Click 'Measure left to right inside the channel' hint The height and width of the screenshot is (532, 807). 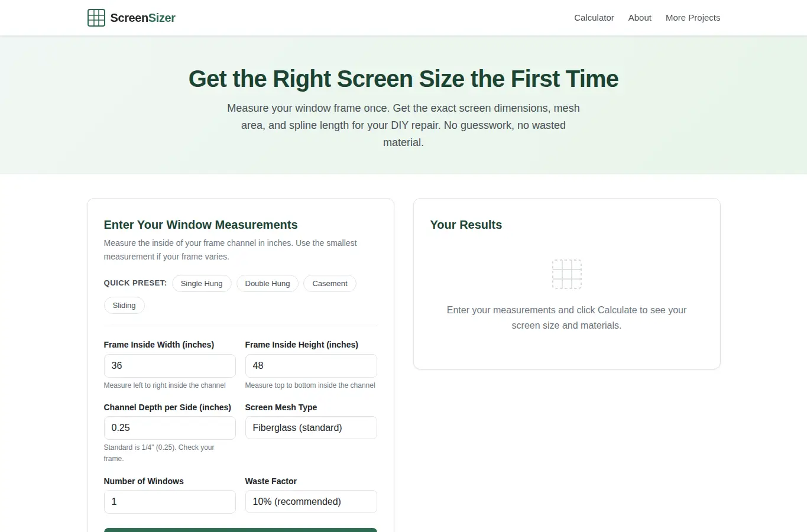(165, 385)
